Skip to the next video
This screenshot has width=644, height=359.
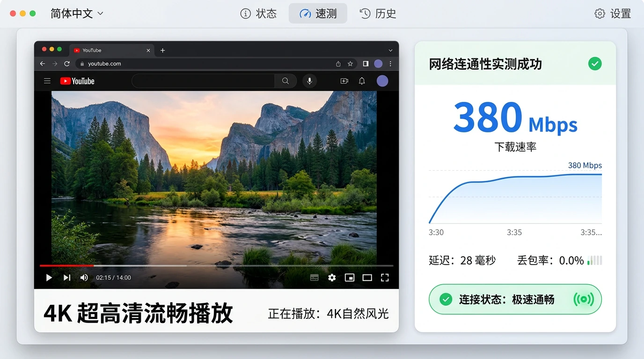click(67, 278)
